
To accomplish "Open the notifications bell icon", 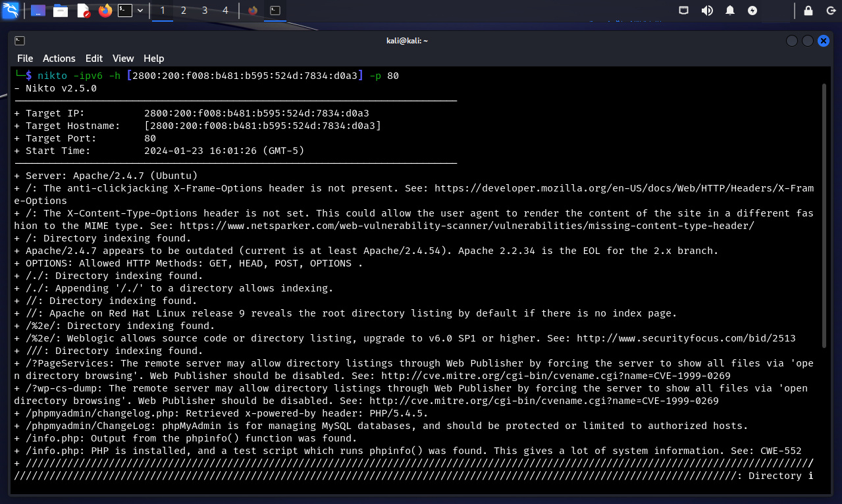I will (x=730, y=11).
